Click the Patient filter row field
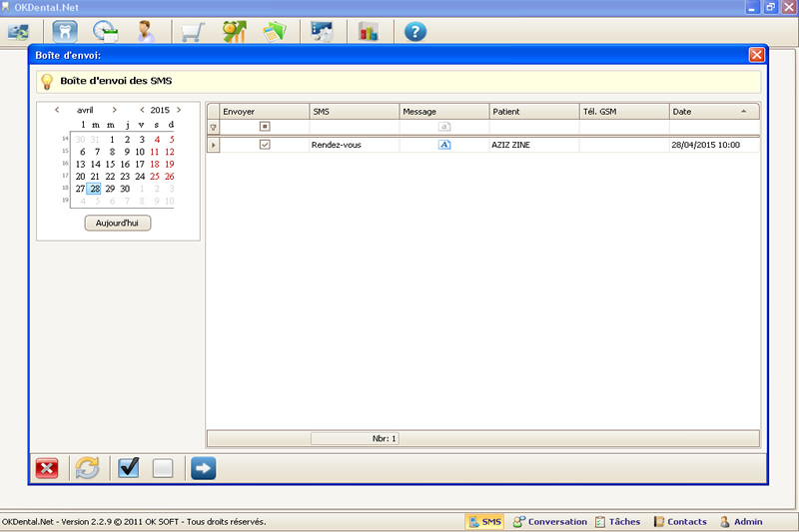The image size is (799, 532). pyautogui.click(x=534, y=126)
